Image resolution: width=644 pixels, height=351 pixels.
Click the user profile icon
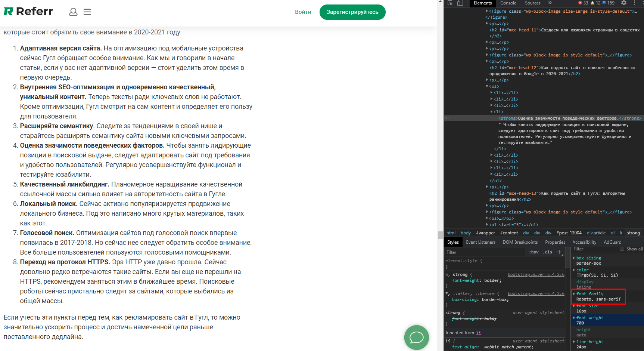point(73,12)
